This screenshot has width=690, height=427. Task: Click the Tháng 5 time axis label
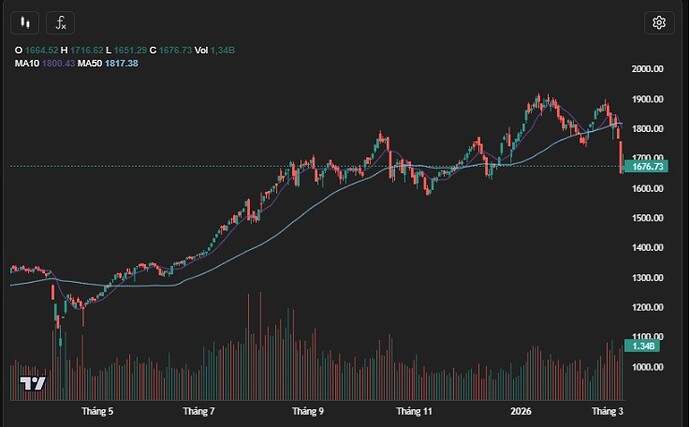click(97, 411)
